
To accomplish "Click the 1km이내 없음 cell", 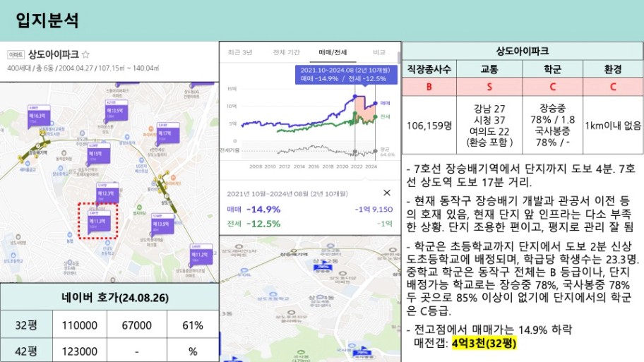I will [x=613, y=125].
